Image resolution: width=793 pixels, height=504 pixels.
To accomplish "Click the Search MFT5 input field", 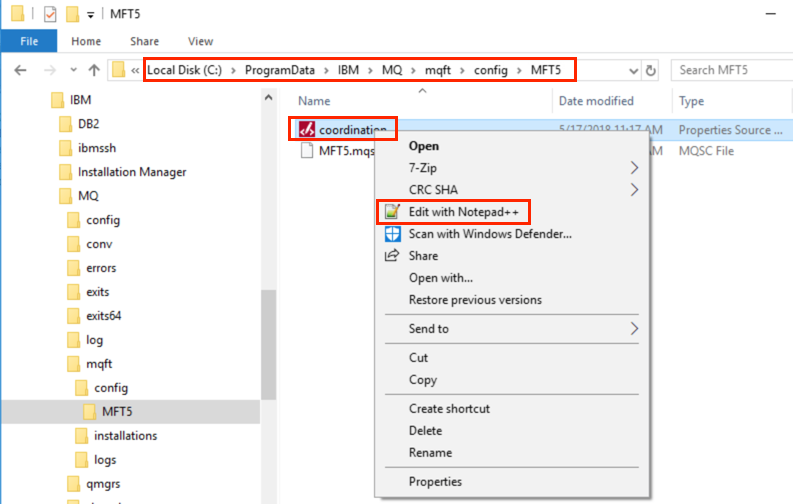I will click(x=732, y=70).
